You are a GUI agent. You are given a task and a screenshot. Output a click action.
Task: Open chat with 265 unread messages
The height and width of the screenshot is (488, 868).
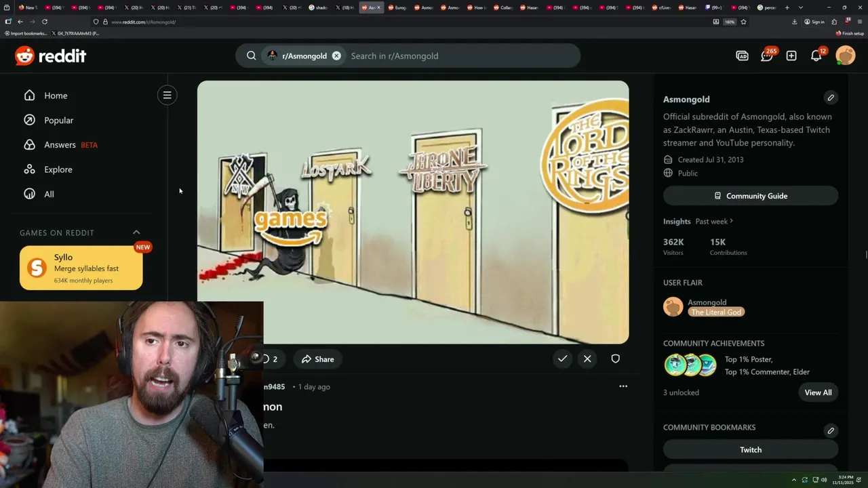pos(767,56)
